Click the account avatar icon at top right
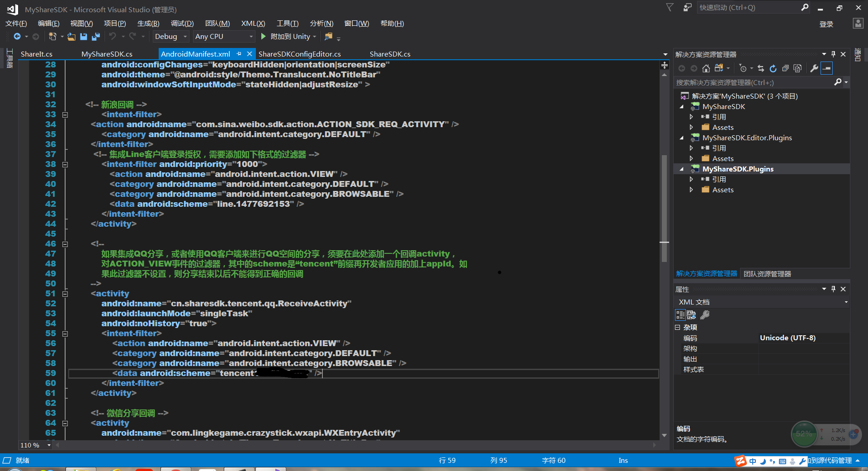The image size is (868, 471). tap(858, 24)
